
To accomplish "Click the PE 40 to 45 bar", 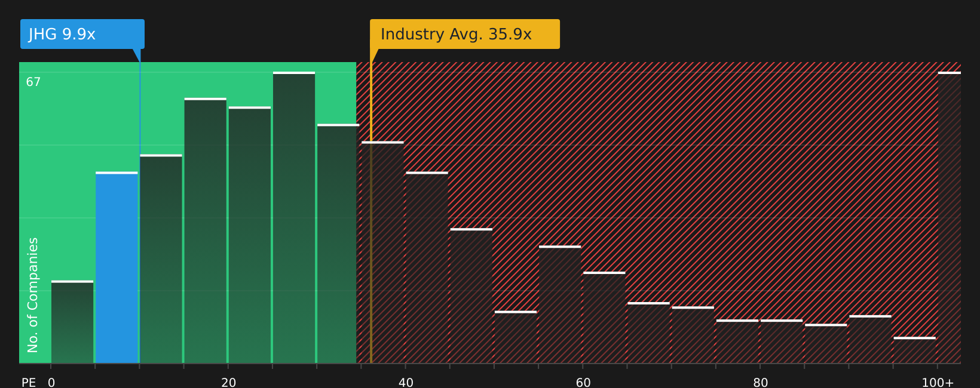I will 427,267.
